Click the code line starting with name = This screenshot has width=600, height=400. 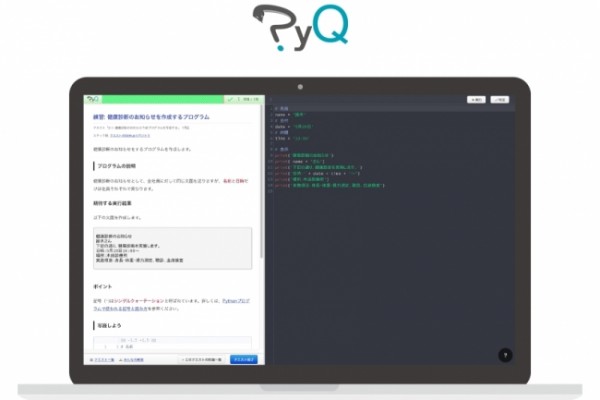(x=290, y=114)
